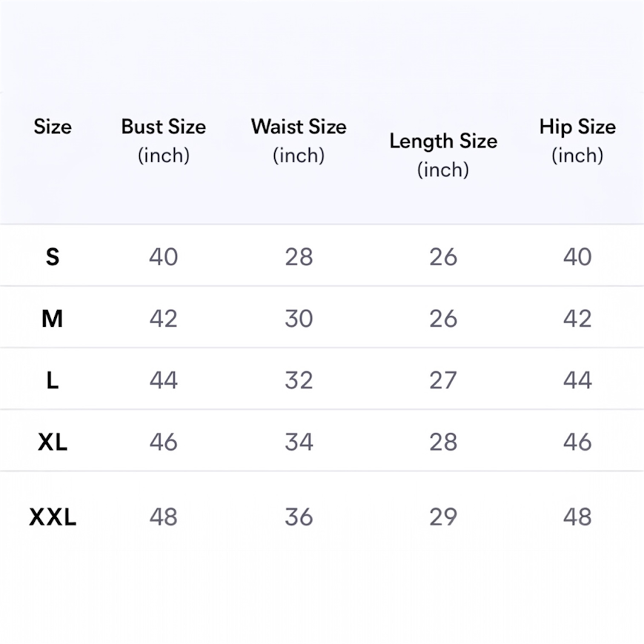Select the S size row label
Screen dimensions: 644x644
click(x=53, y=256)
